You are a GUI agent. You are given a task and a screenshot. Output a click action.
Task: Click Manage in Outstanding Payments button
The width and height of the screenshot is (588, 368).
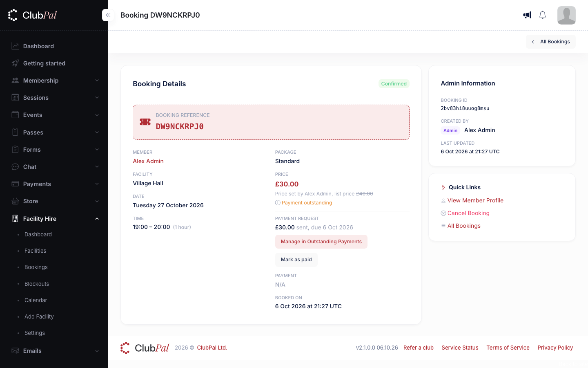click(321, 242)
